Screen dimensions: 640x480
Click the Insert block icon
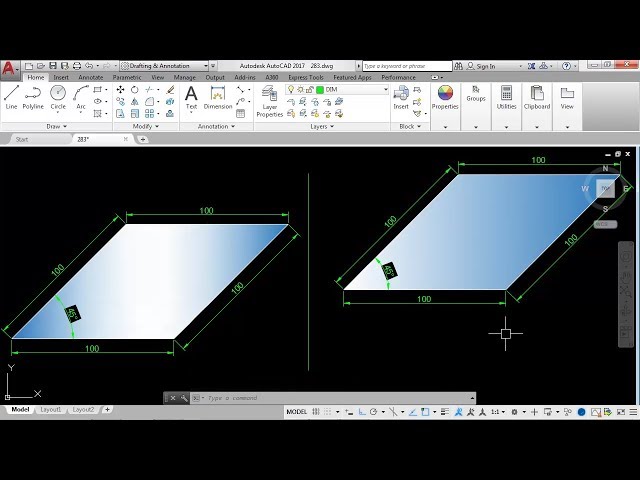[x=401, y=96]
